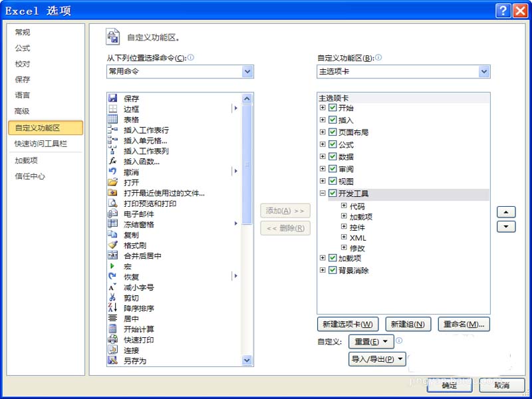
Task: Uncheck the 开始 tab checkbox
Action: (x=332, y=108)
